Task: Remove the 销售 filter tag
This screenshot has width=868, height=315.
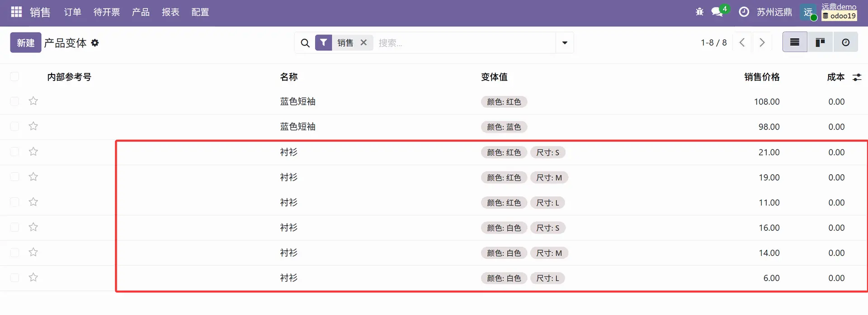Action: (363, 43)
